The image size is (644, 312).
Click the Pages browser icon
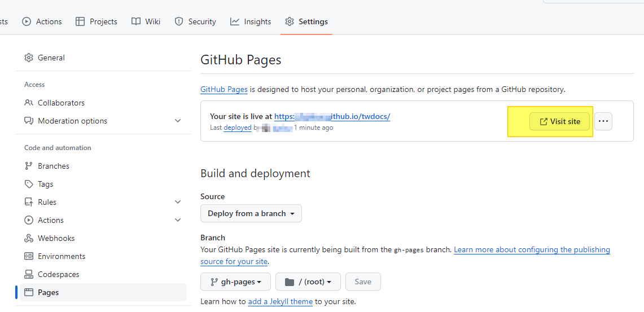tap(28, 292)
